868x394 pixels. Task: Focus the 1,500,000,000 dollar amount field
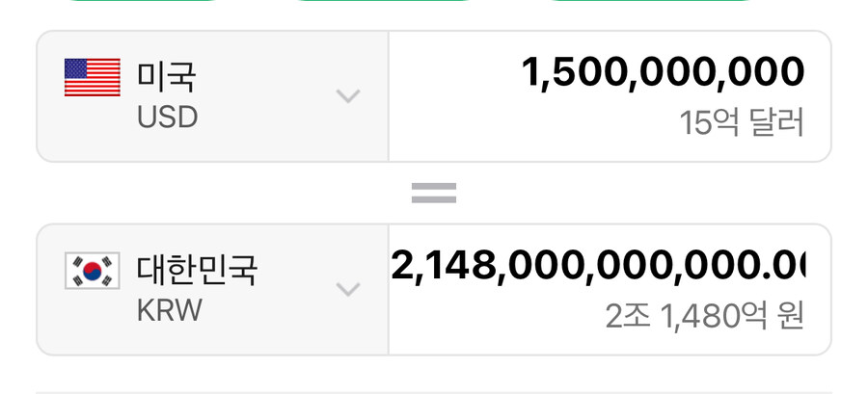(x=663, y=72)
